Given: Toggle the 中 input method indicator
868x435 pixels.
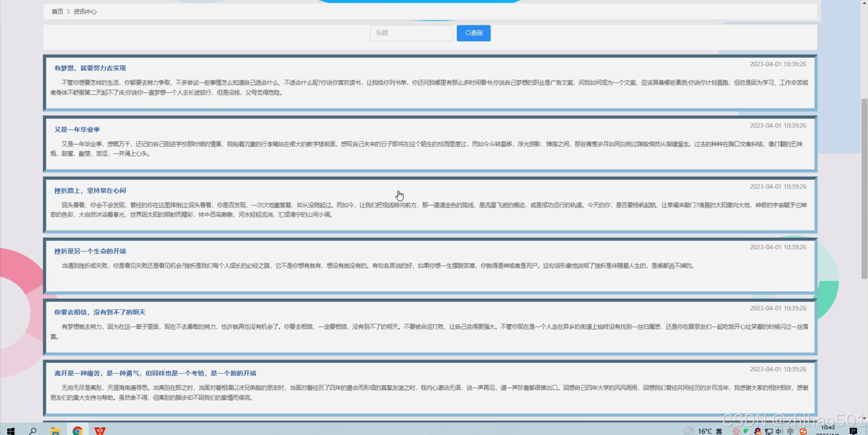Looking at the screenshot, I should (x=790, y=431).
